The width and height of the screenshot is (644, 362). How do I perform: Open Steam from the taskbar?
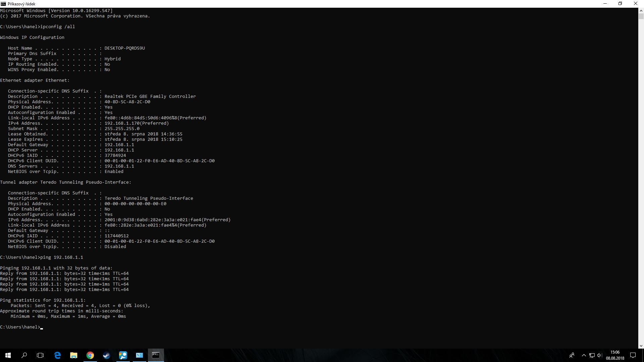point(106,355)
